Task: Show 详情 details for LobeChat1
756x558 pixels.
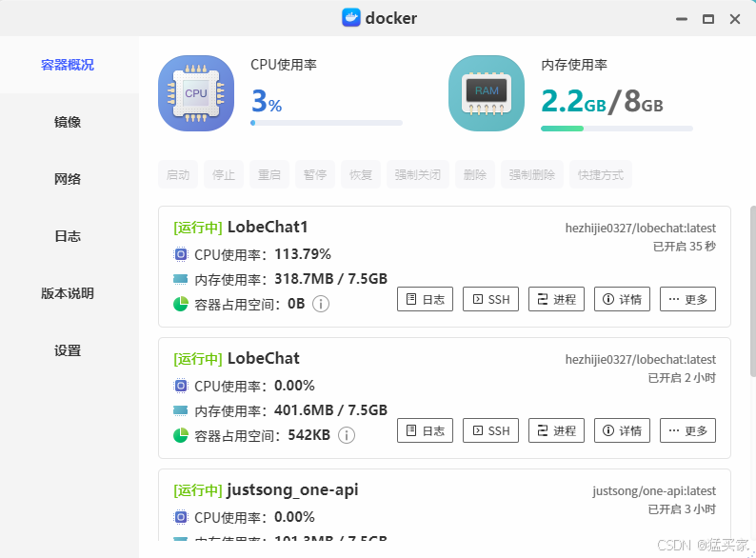Action: (622, 299)
